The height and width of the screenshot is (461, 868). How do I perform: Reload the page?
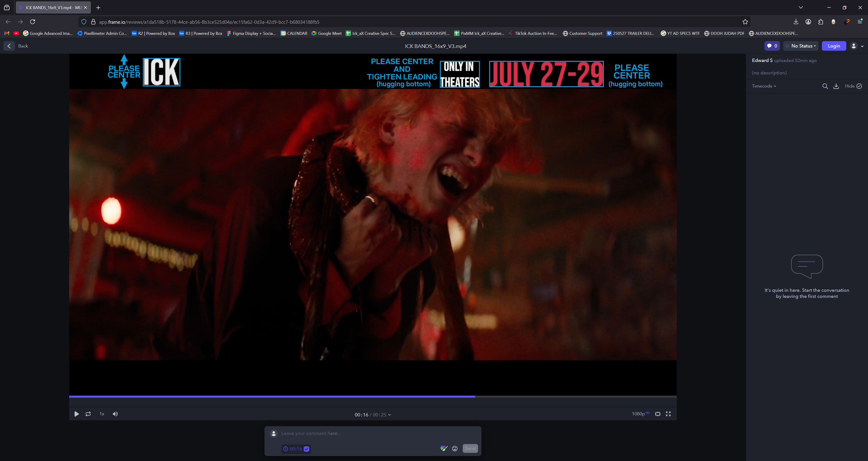click(x=33, y=22)
